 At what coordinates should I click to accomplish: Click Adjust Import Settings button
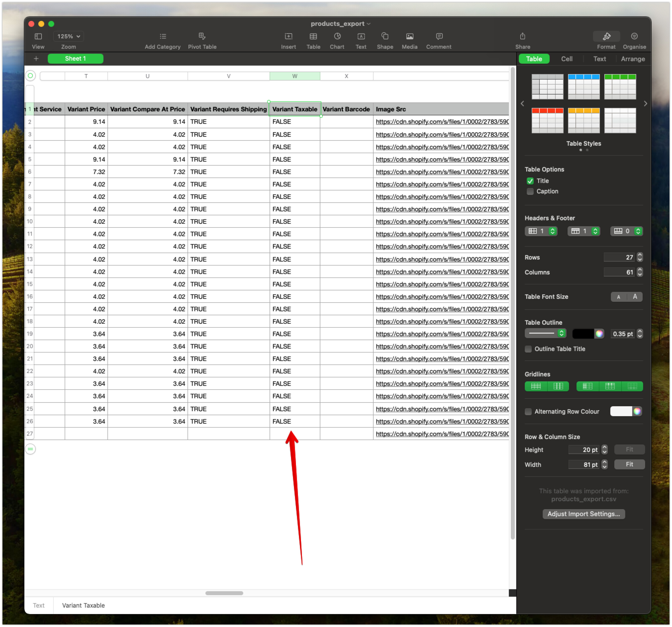(x=583, y=514)
